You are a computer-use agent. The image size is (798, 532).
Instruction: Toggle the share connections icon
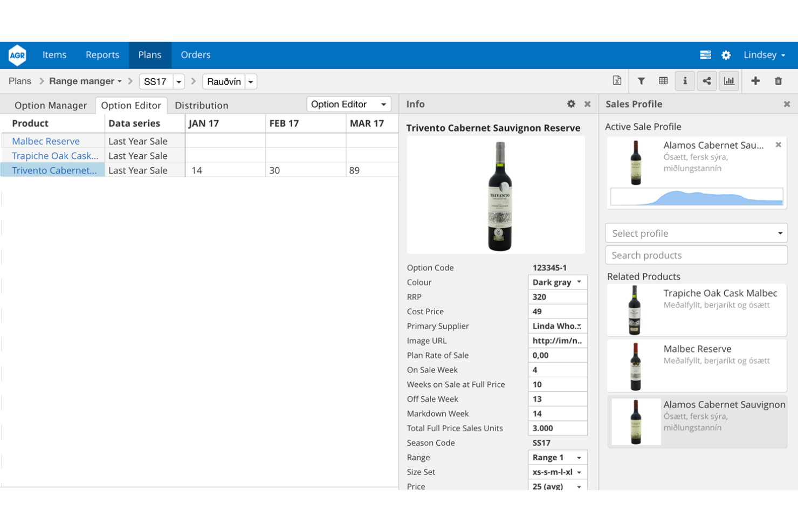pyautogui.click(x=707, y=81)
